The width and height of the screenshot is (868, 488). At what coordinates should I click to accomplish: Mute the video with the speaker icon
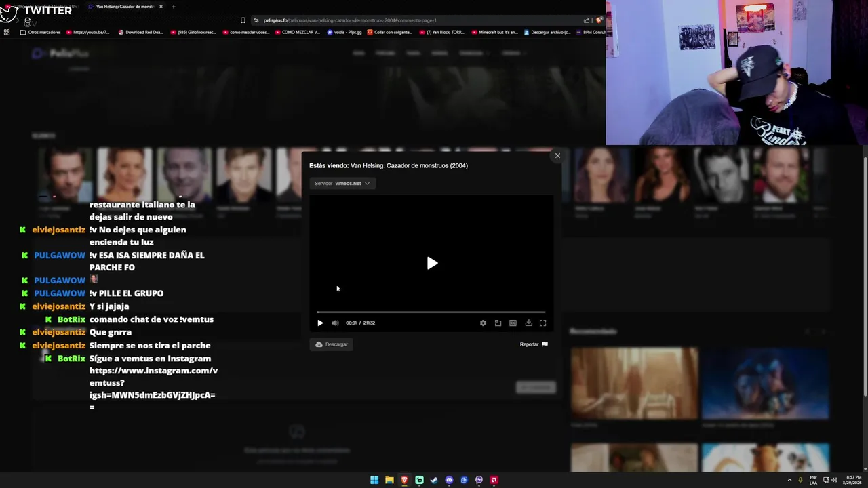(335, 323)
